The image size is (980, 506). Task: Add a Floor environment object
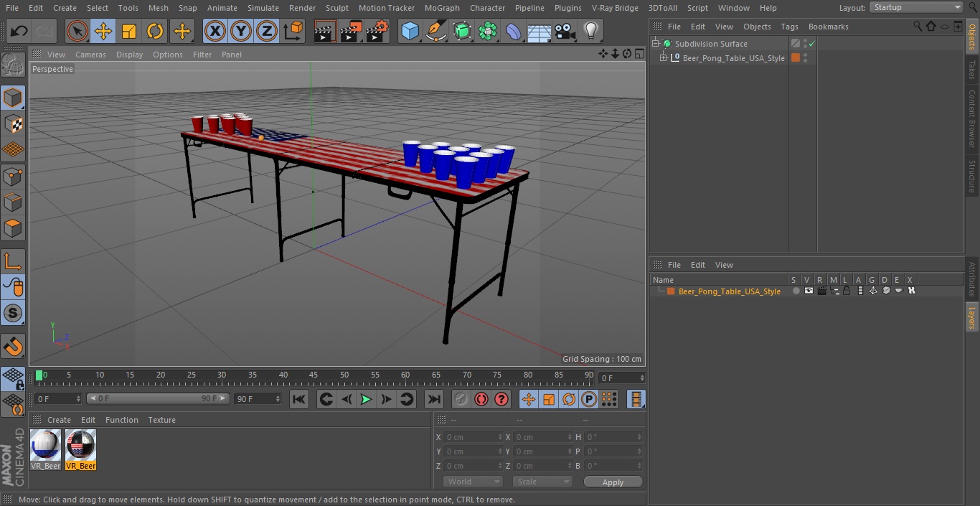[540, 31]
